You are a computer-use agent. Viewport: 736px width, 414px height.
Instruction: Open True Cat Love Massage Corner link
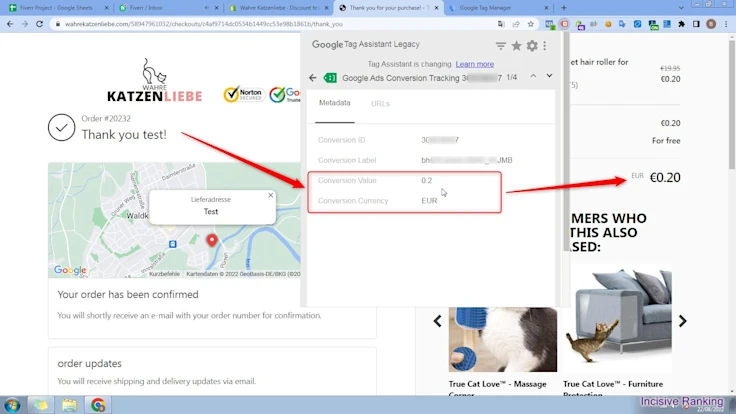(498, 388)
